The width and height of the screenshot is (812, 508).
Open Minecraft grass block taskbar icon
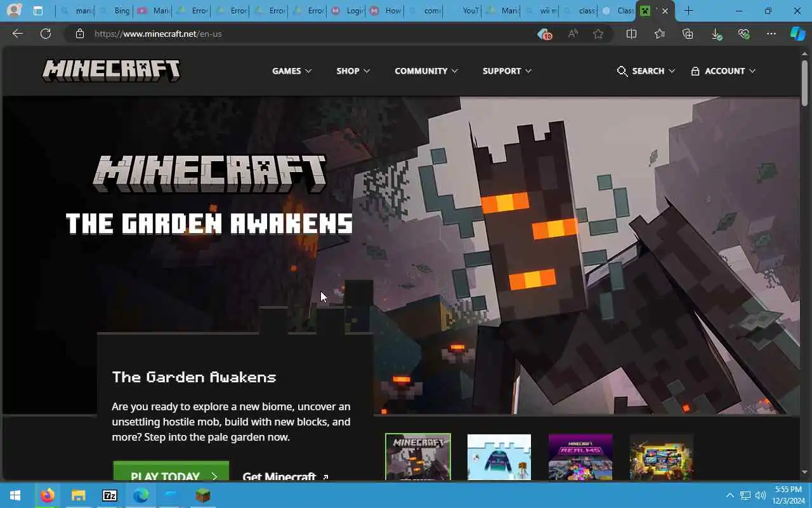pyautogui.click(x=202, y=495)
